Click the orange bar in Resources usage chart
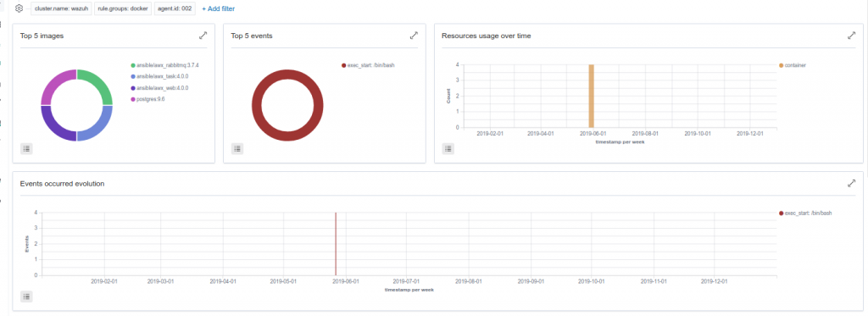The height and width of the screenshot is (316, 868). coord(591,96)
